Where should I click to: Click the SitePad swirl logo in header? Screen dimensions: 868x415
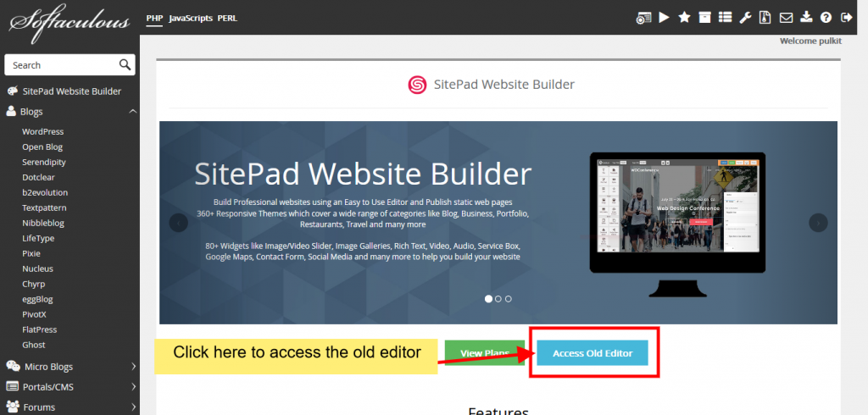[x=417, y=85]
